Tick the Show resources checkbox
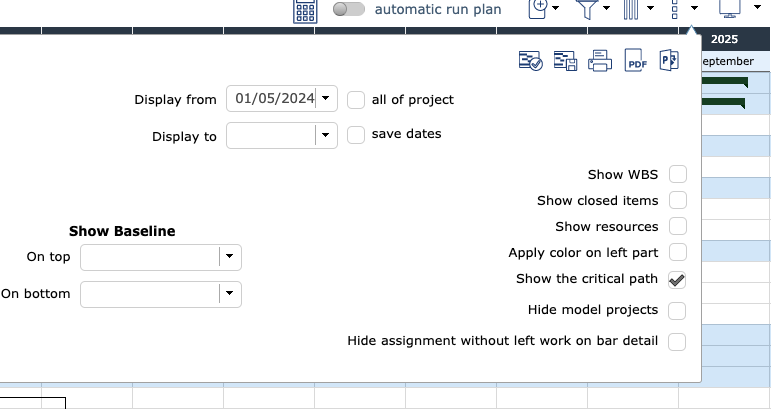Viewport: 772px width, 409px height. 677,227
